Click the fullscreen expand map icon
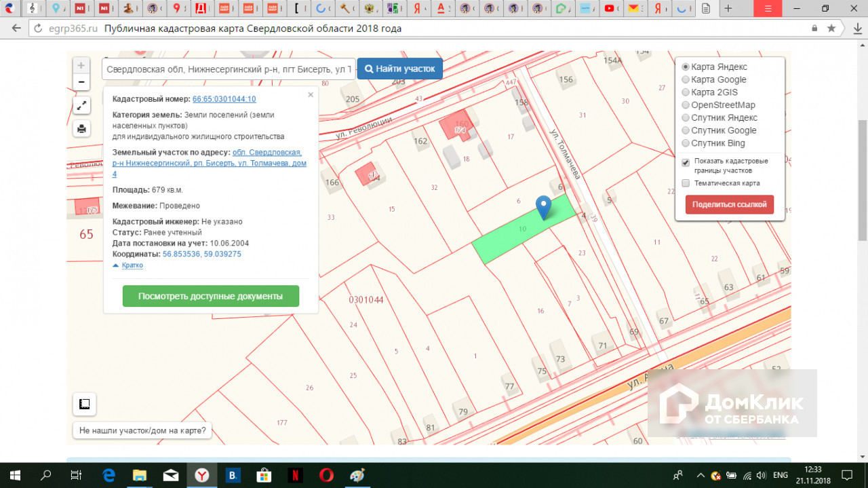The width and height of the screenshot is (868, 488). point(81,105)
